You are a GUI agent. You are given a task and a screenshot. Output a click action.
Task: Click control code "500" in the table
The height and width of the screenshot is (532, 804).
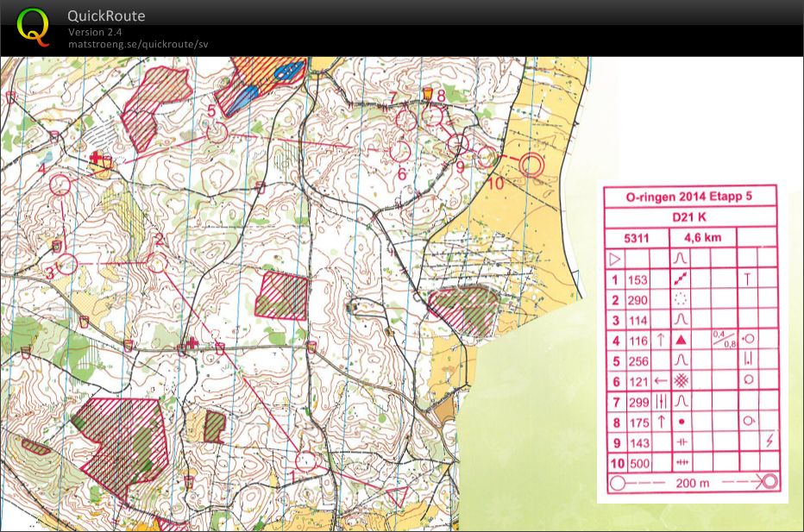coord(639,463)
